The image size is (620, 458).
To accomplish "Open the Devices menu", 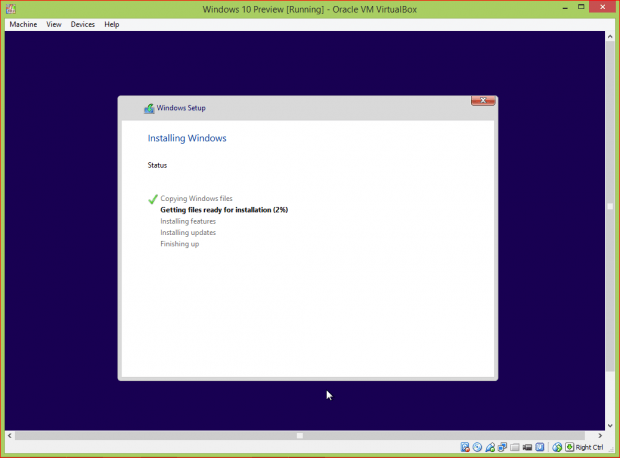I will tap(83, 25).
